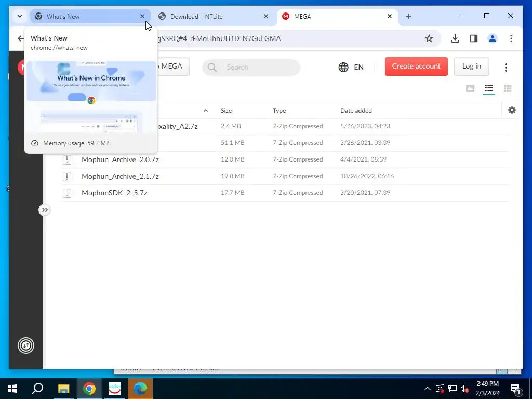Go back using the browser back arrow
Viewport: 532px width, 399px height.
pos(20,38)
